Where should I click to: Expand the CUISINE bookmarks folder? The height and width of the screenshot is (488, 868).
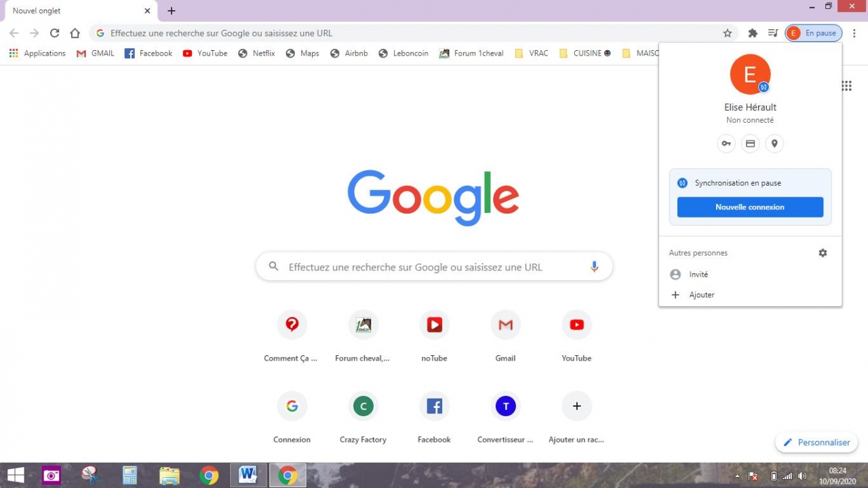pyautogui.click(x=585, y=54)
